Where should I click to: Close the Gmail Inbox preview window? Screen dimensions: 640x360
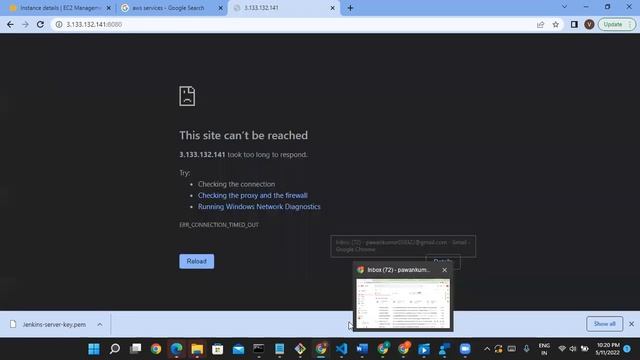pyautogui.click(x=444, y=270)
